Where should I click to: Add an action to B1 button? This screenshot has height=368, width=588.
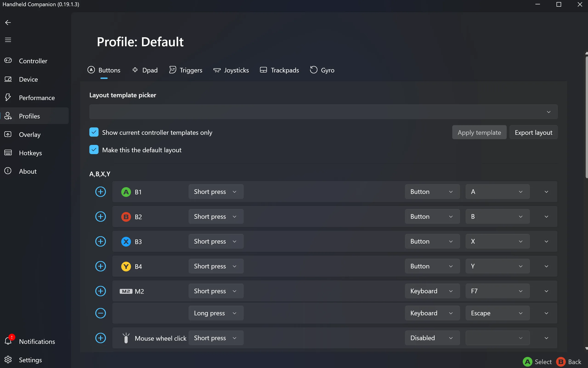[101, 192]
